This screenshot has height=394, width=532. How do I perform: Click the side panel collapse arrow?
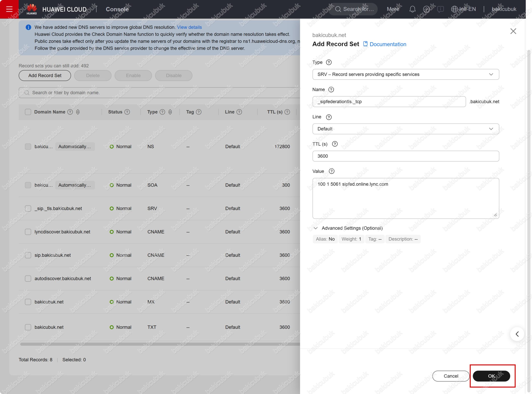pyautogui.click(x=517, y=334)
